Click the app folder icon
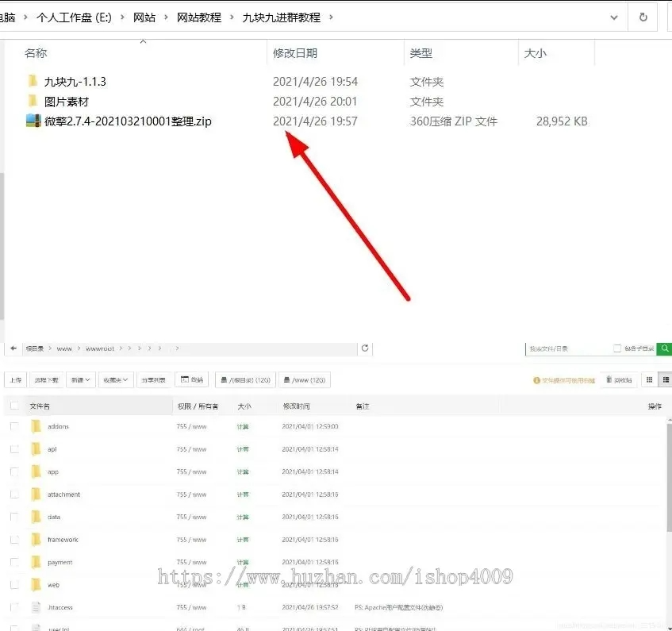Screen dimensions: 672x631 click(36, 471)
